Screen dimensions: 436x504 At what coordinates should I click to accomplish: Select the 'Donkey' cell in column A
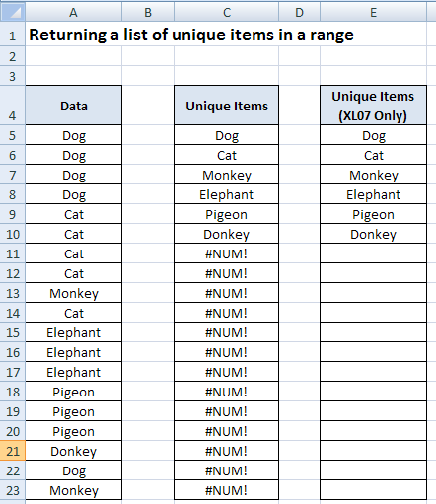pyautogui.click(x=74, y=451)
